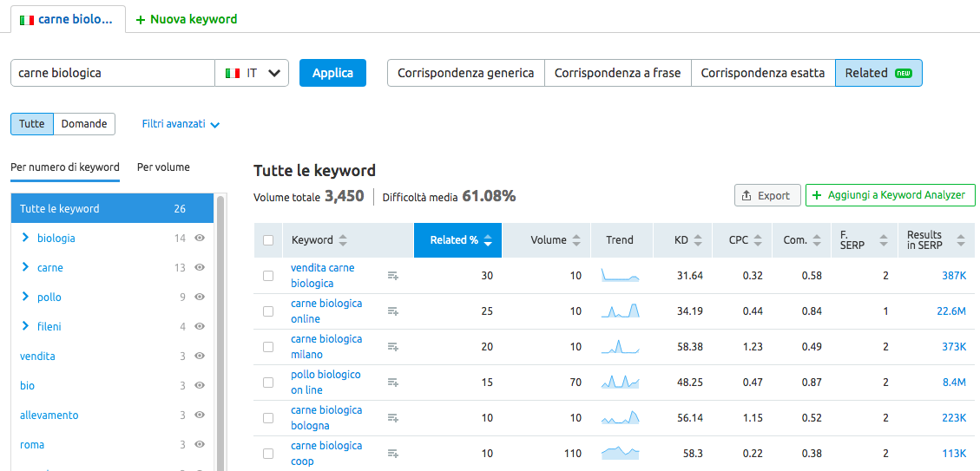Click the export icon in the Export button
Viewport: 980px width, 471px height.
[747, 195]
